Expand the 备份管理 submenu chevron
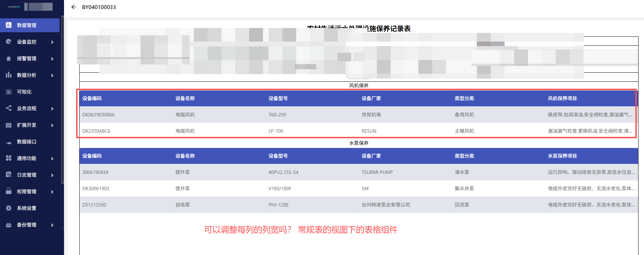 coord(52,225)
